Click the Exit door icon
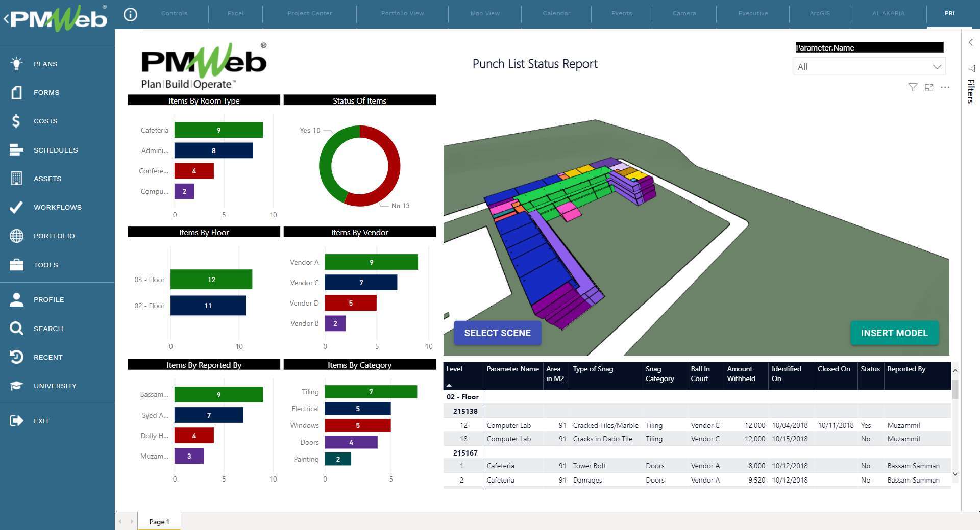This screenshot has width=980, height=530. pos(16,421)
